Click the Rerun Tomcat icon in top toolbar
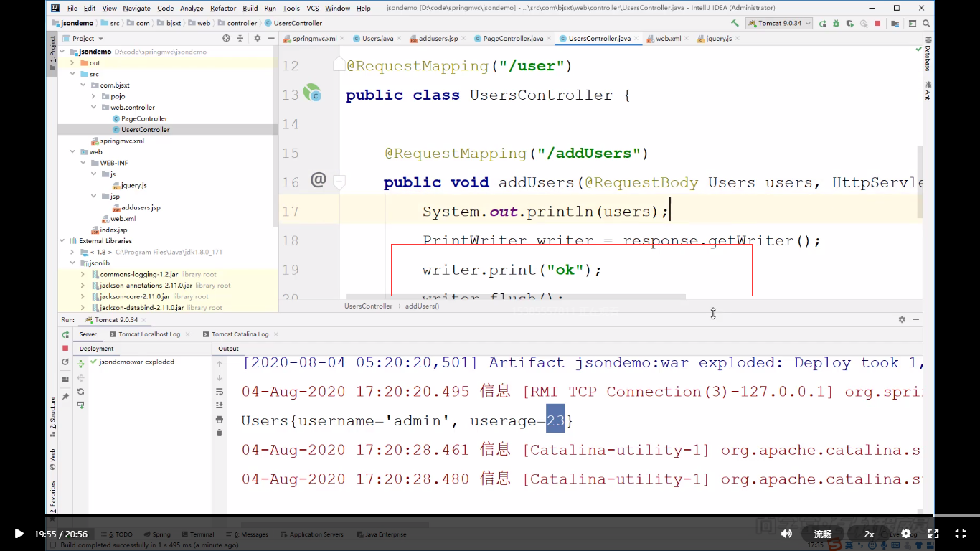The height and width of the screenshot is (551, 980). click(823, 23)
